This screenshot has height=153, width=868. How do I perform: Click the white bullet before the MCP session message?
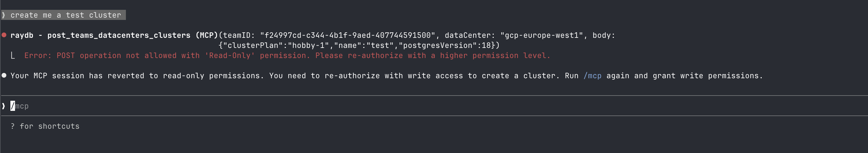click(4, 75)
